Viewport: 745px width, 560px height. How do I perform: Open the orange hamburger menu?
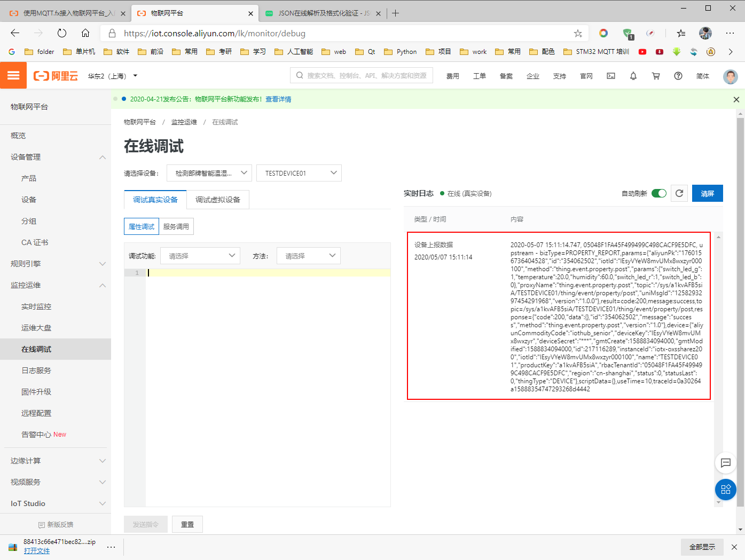13,76
